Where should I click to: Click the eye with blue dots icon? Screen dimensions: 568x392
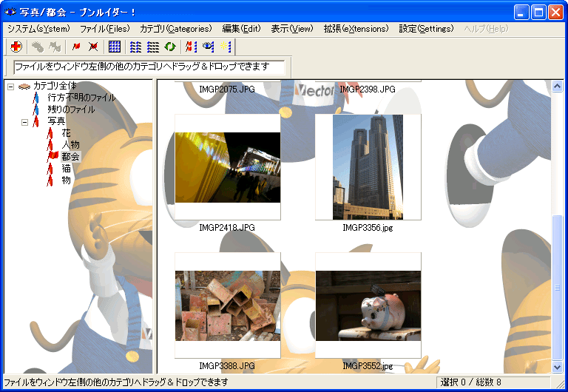click(x=209, y=47)
